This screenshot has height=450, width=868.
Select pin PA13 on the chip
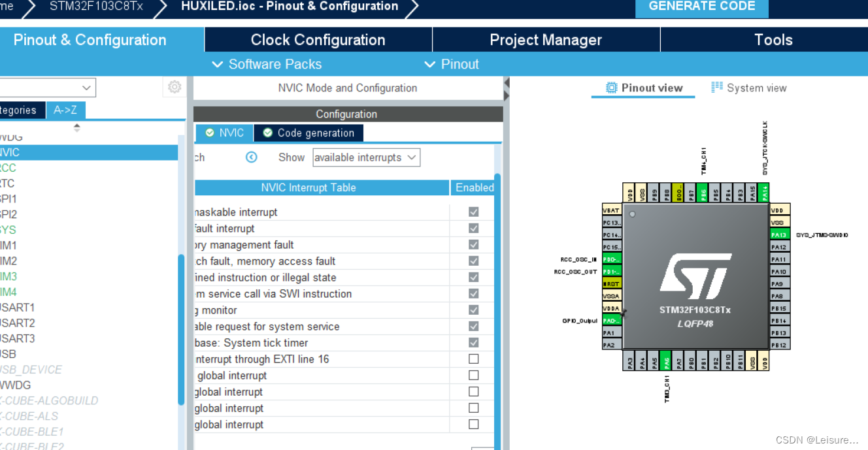(779, 235)
